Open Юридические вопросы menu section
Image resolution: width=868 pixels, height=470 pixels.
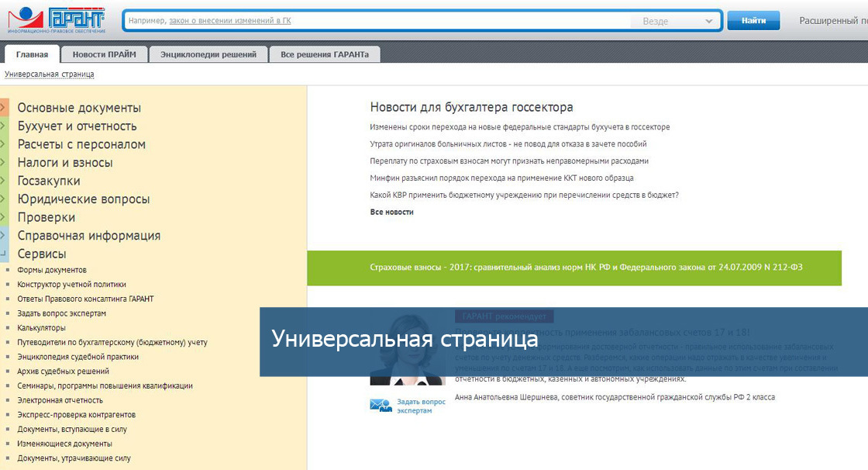pos(84,199)
